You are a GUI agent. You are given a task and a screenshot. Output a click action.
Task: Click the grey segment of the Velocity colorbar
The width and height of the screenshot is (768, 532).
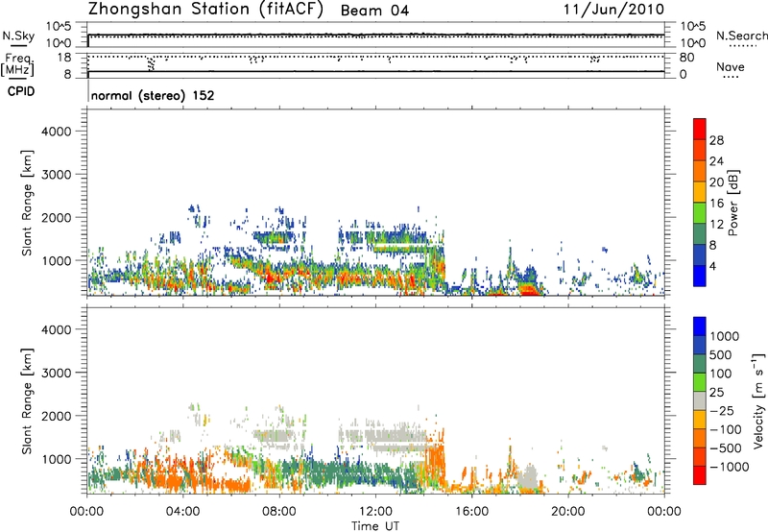click(700, 401)
